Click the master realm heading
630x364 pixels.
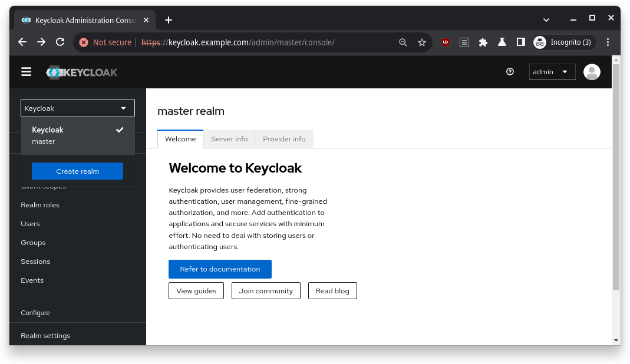(x=191, y=111)
